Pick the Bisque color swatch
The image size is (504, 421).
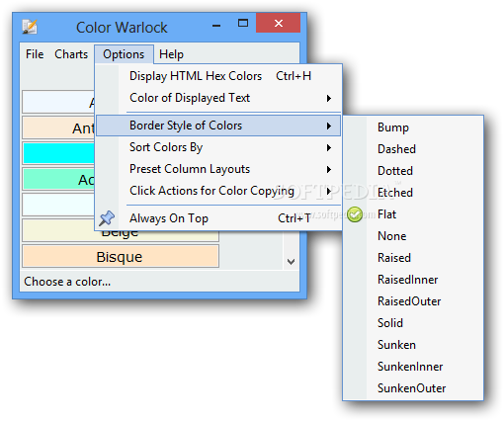click(121, 256)
